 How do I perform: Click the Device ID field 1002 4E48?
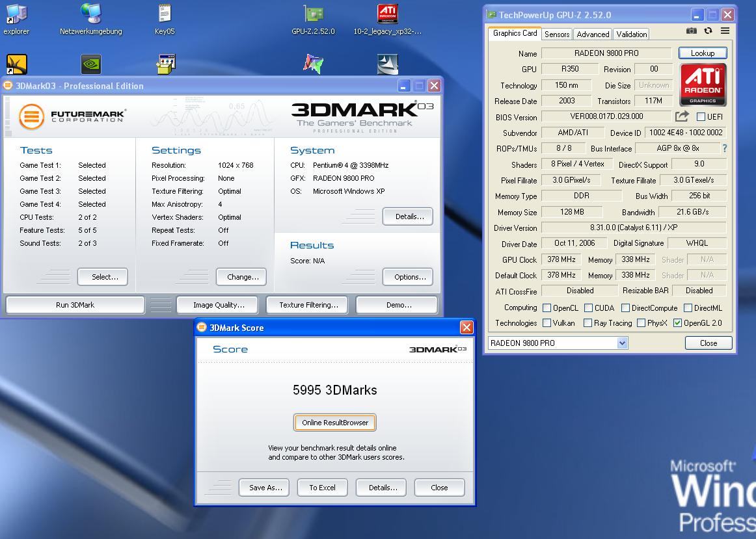686,133
